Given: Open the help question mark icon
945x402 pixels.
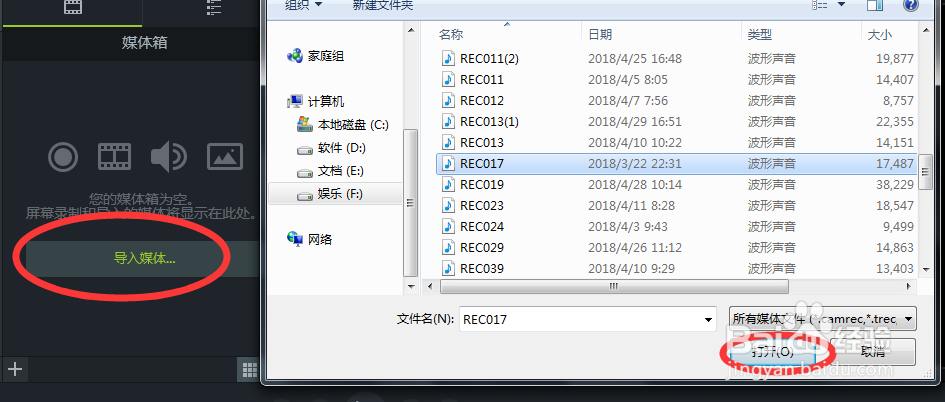Looking at the screenshot, I should pyautogui.click(x=911, y=5).
